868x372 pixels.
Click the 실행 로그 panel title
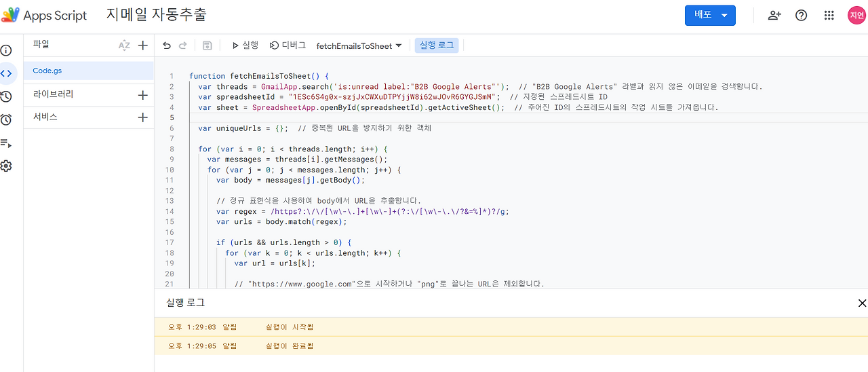tap(185, 303)
